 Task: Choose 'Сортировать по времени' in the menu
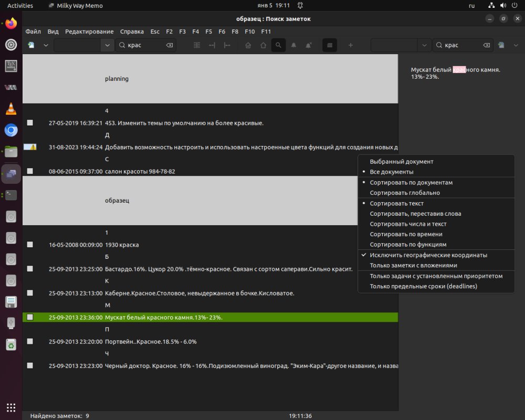click(x=406, y=234)
